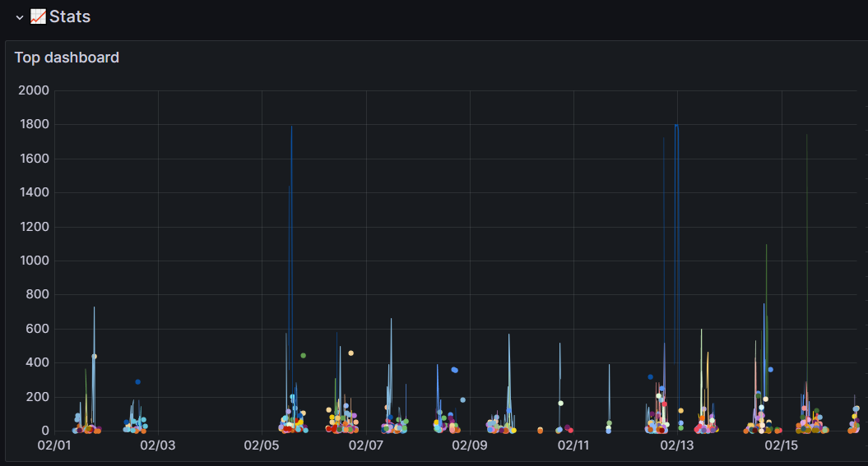Click the orange point right of 02/13
Image resolution: width=868 pixels, height=466 pixels.
click(x=681, y=411)
